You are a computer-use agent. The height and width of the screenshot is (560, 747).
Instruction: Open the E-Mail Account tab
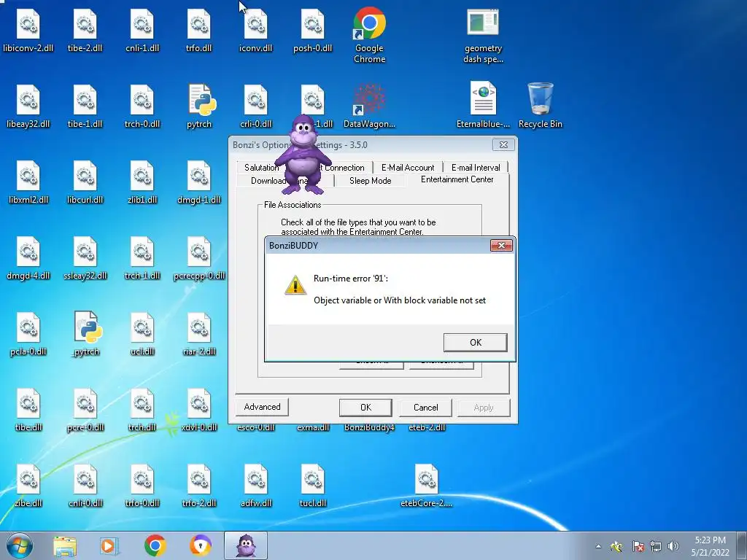(408, 168)
